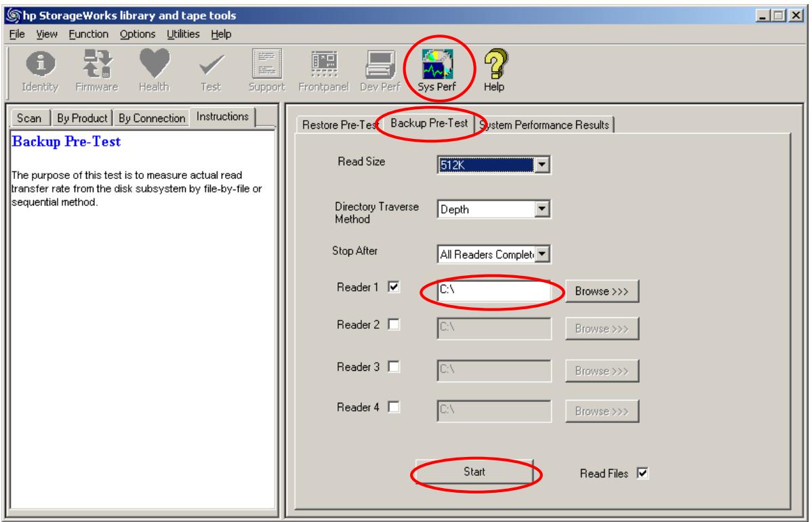This screenshot has height=522, width=812.
Task: Open the System Performance Results tab
Action: (544, 125)
